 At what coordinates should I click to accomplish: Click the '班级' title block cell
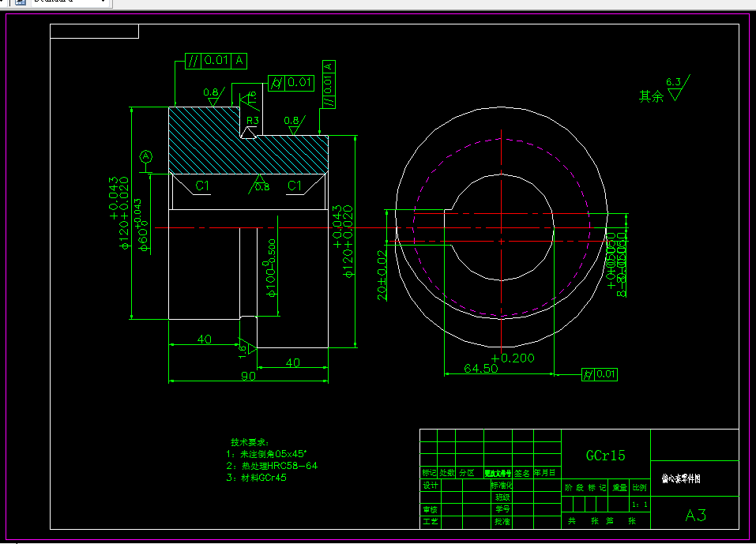502,497
